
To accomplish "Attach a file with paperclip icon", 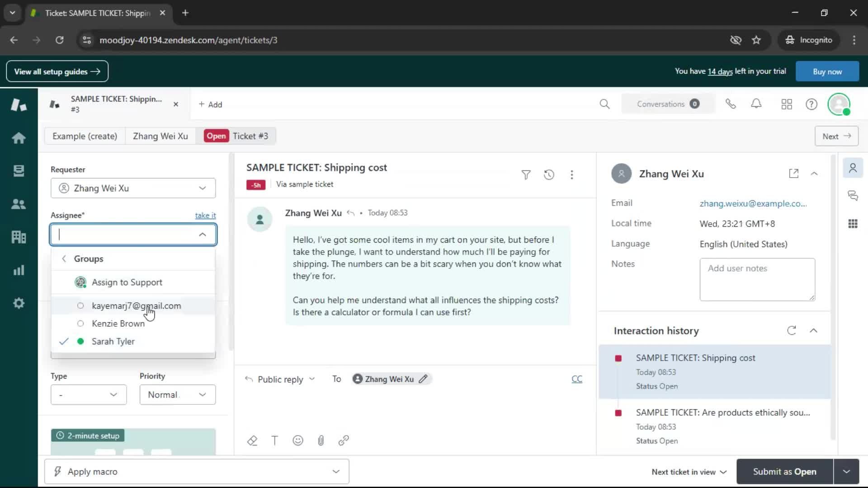I will click(321, 441).
